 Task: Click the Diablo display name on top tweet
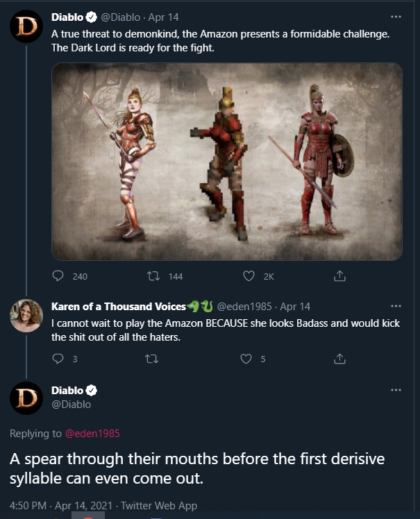coord(67,16)
